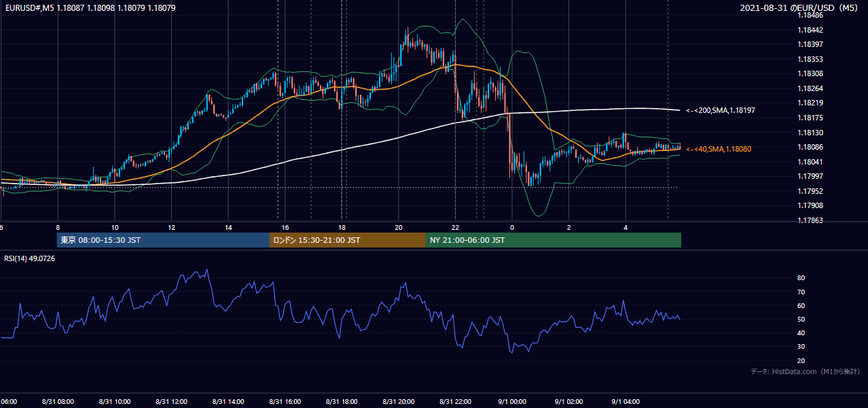Screen dimensions: 868x408
Task: Click price level 1.17908 on axis
Action: [810, 205]
